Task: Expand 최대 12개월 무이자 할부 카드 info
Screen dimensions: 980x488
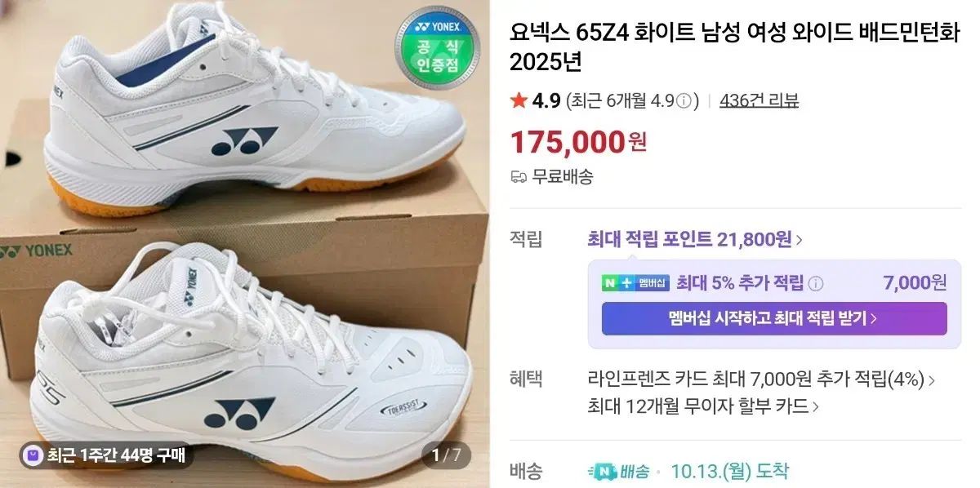Action: (702, 406)
